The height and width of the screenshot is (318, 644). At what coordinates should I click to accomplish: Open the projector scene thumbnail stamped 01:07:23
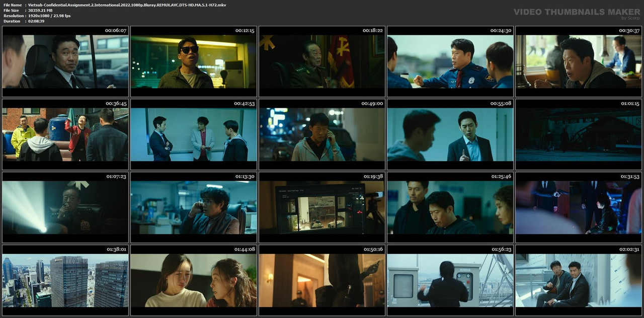point(65,207)
